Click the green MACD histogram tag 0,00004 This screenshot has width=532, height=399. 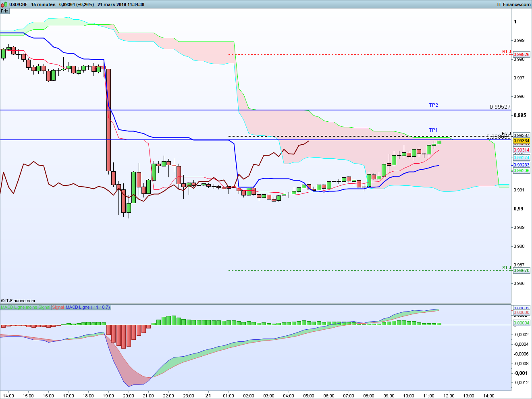click(x=522, y=323)
